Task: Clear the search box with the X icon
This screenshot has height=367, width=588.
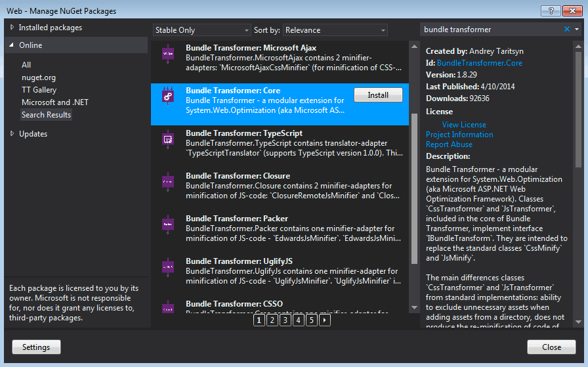Action: point(566,30)
